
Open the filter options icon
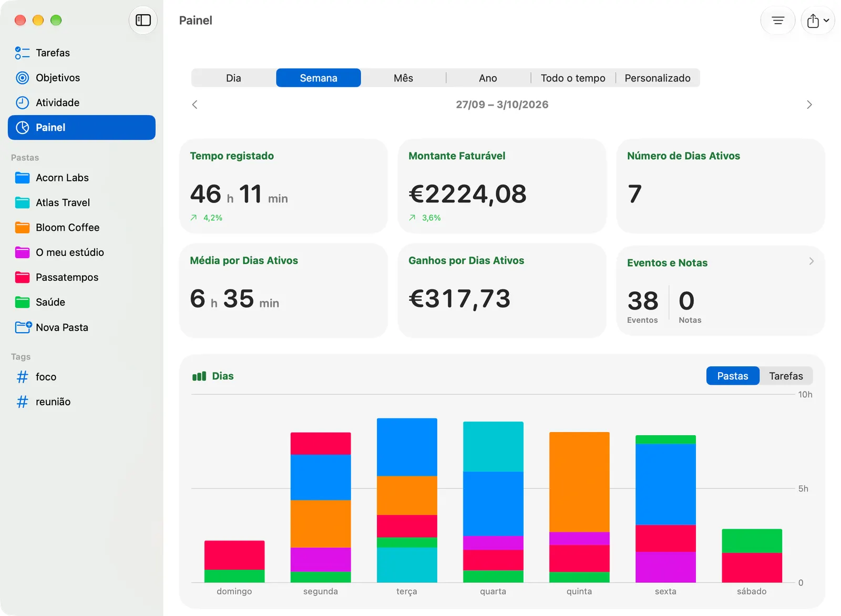[777, 20]
